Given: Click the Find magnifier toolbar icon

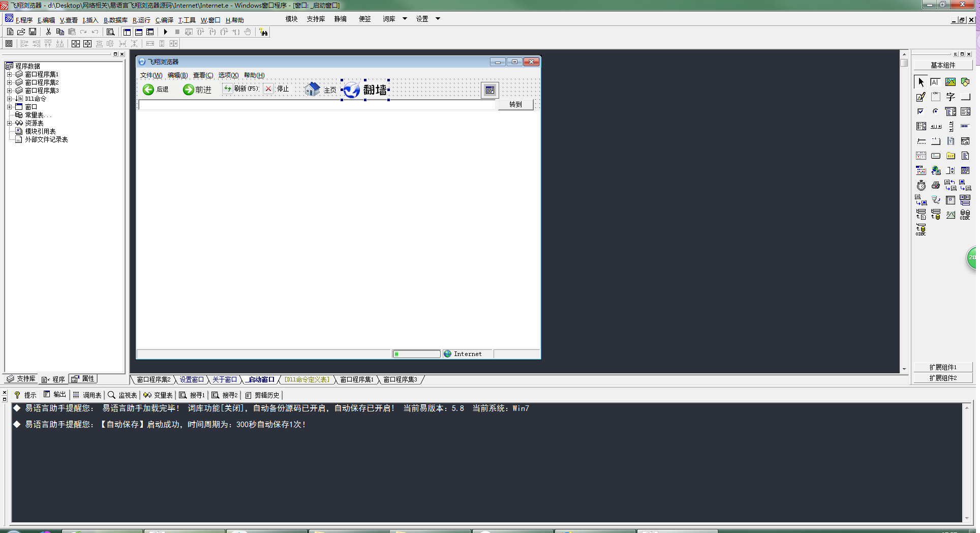Looking at the screenshot, I should 110,32.
